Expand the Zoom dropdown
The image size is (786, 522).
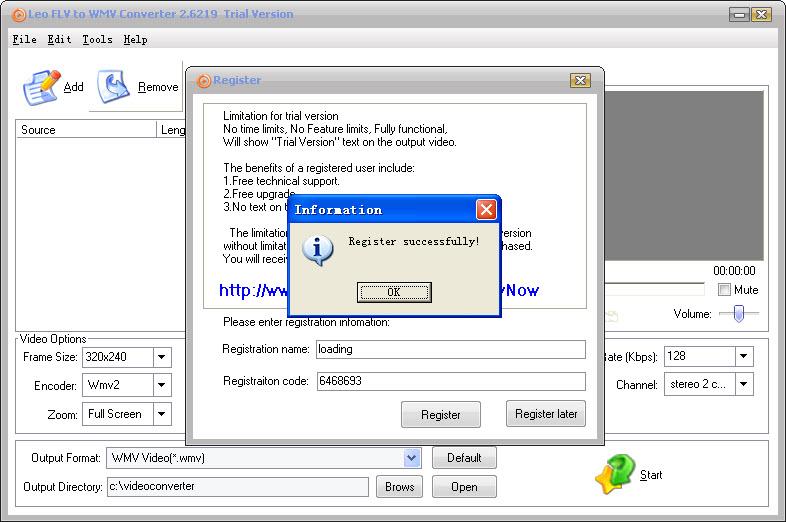(162, 414)
